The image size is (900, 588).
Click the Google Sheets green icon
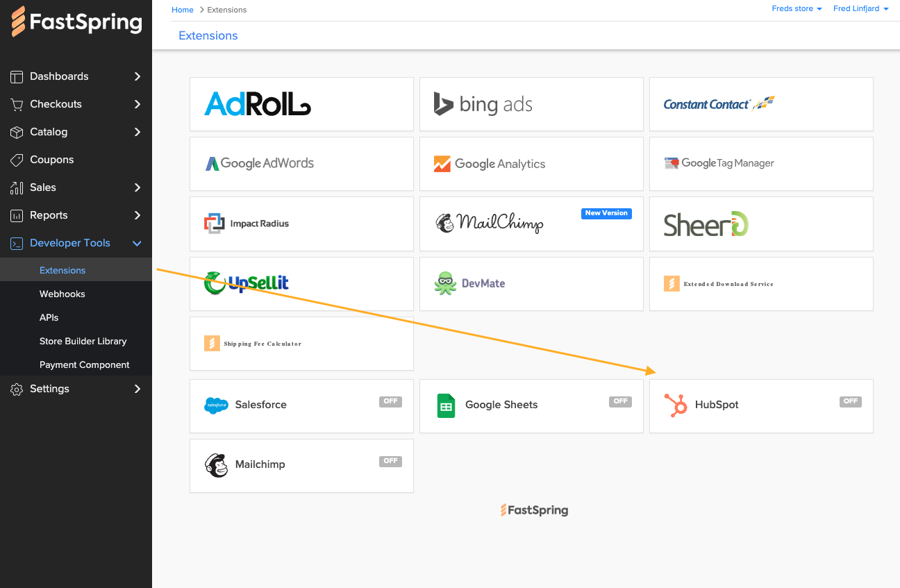pos(446,405)
